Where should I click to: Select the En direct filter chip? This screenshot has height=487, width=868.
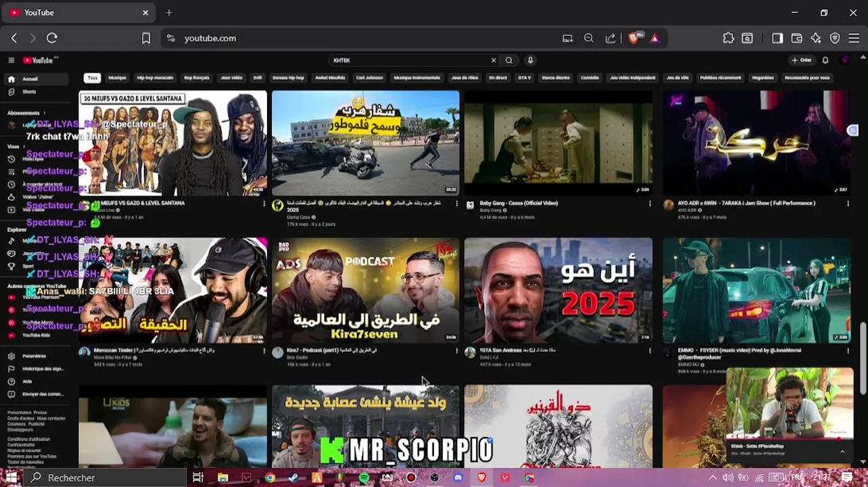pos(498,78)
